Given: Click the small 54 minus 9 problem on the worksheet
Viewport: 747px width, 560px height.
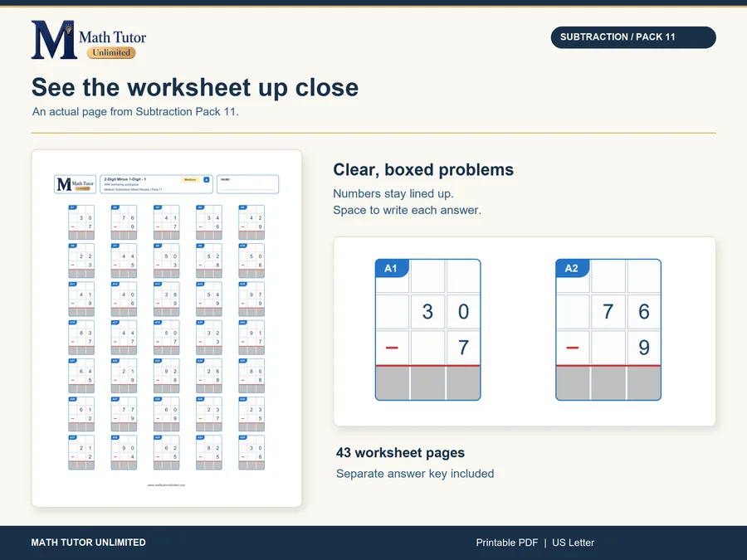Looking at the screenshot, I should click(209, 299).
